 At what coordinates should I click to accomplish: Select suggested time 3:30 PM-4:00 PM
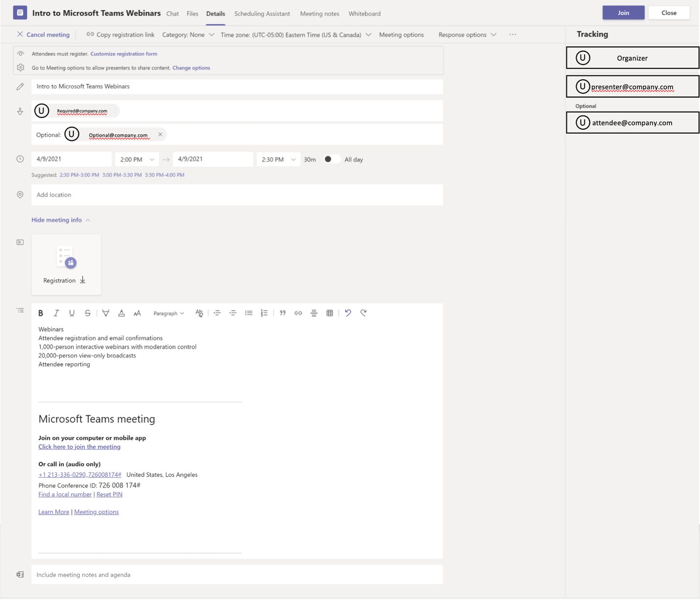(x=164, y=175)
